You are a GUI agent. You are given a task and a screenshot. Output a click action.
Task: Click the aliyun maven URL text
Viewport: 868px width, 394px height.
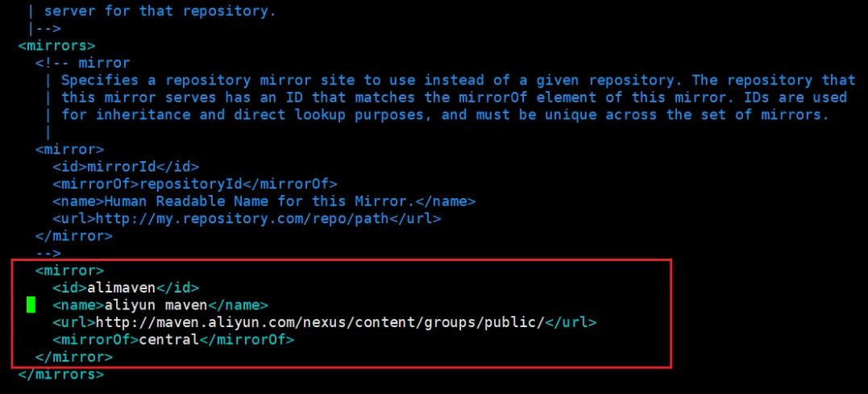point(321,322)
